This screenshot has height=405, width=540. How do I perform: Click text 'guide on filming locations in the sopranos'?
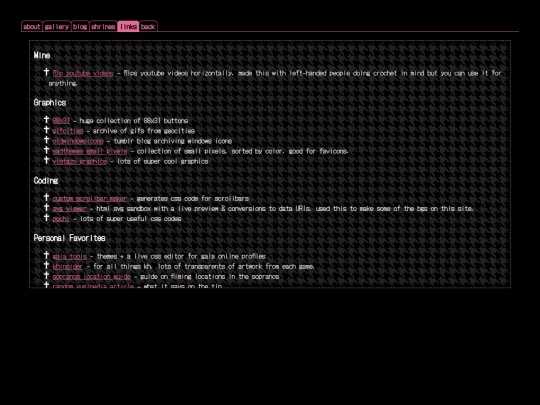(x=210, y=277)
